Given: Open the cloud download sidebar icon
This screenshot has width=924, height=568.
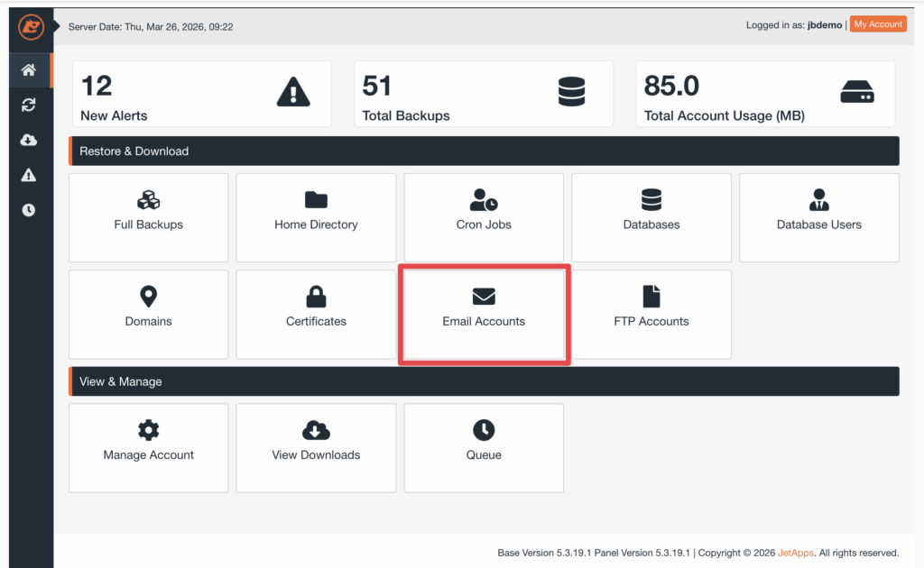Looking at the screenshot, I should point(29,141).
